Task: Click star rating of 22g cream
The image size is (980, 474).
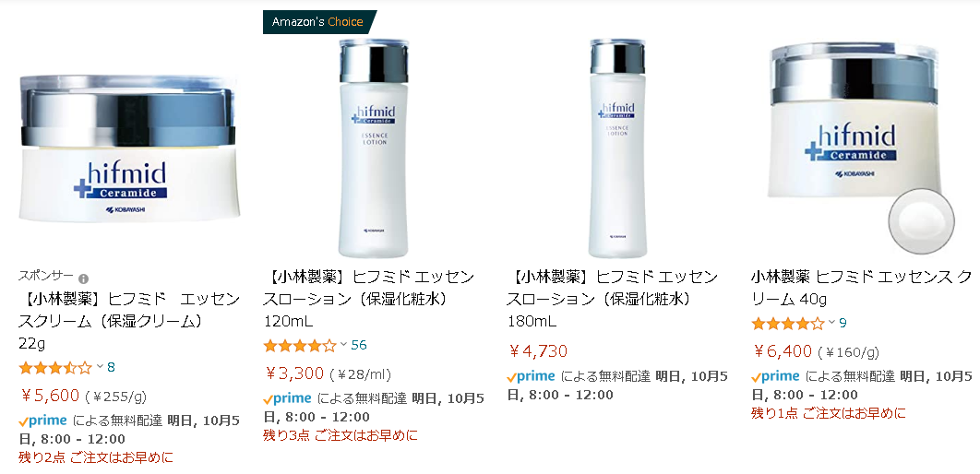Action: tap(55, 367)
